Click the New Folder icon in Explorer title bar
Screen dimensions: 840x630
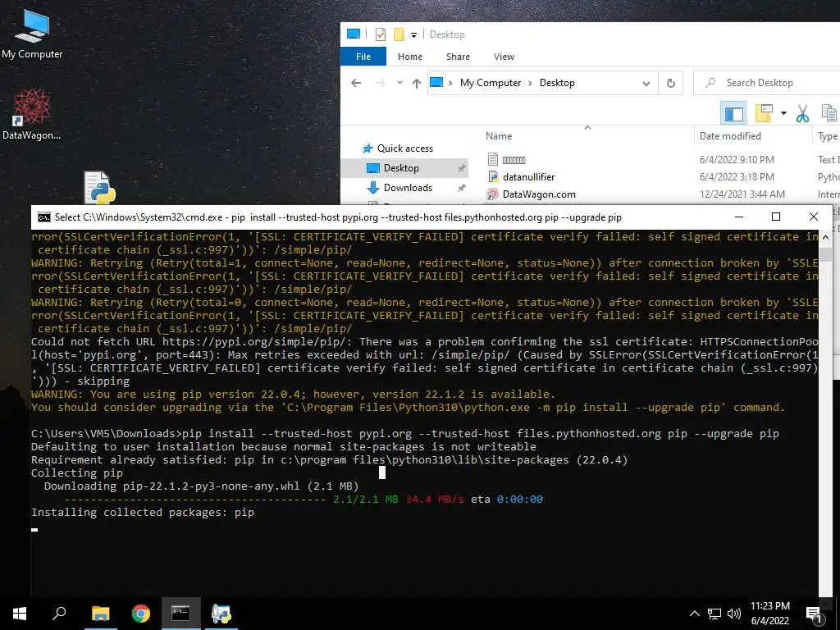[399, 34]
